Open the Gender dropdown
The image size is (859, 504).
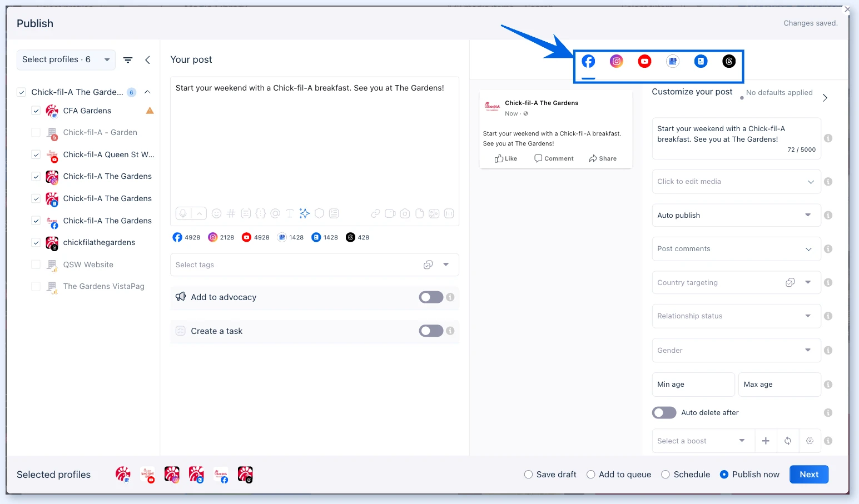coord(736,350)
